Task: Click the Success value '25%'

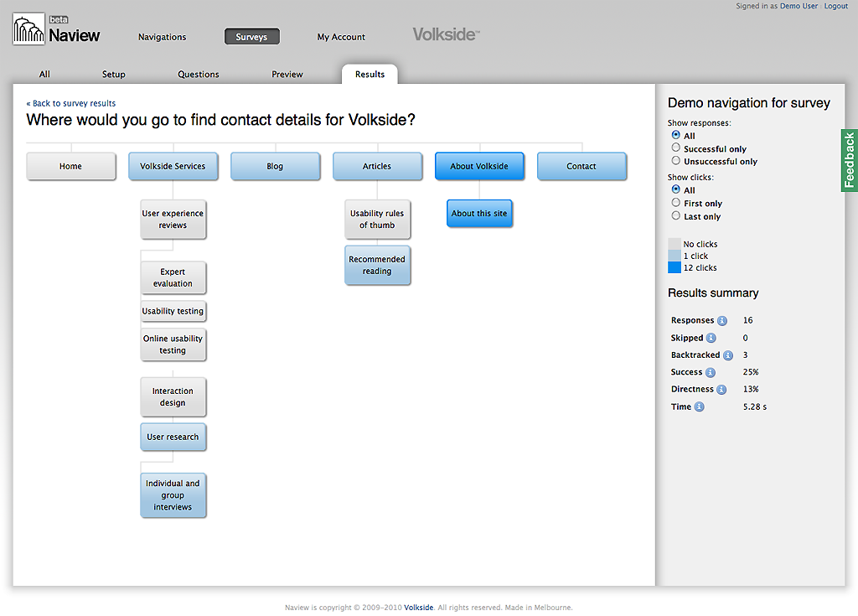Action: coord(751,372)
